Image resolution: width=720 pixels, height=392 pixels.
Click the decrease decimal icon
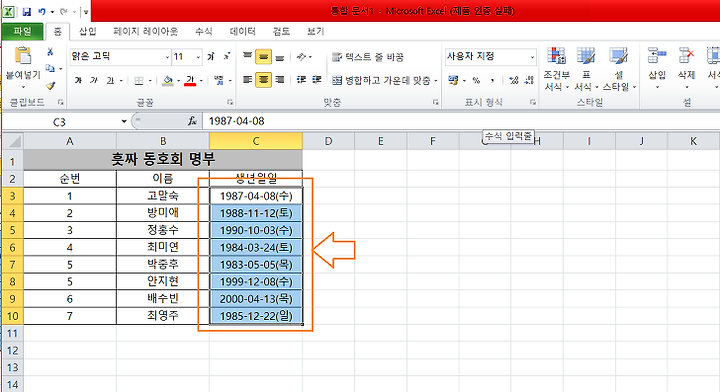[529, 80]
